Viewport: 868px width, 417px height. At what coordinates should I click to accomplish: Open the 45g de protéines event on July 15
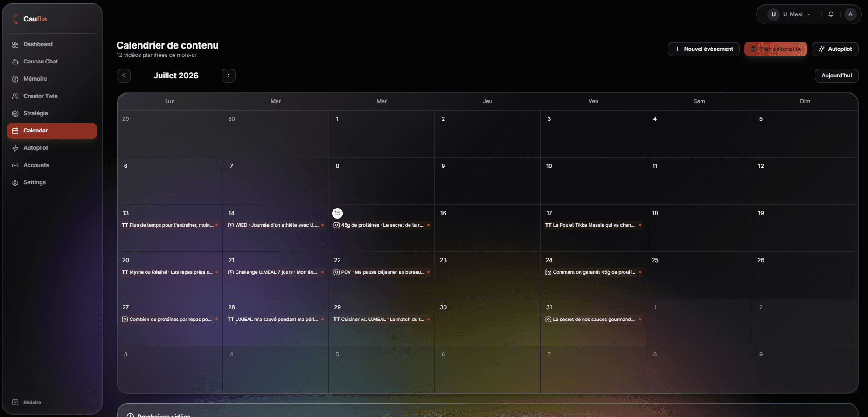[x=382, y=225]
